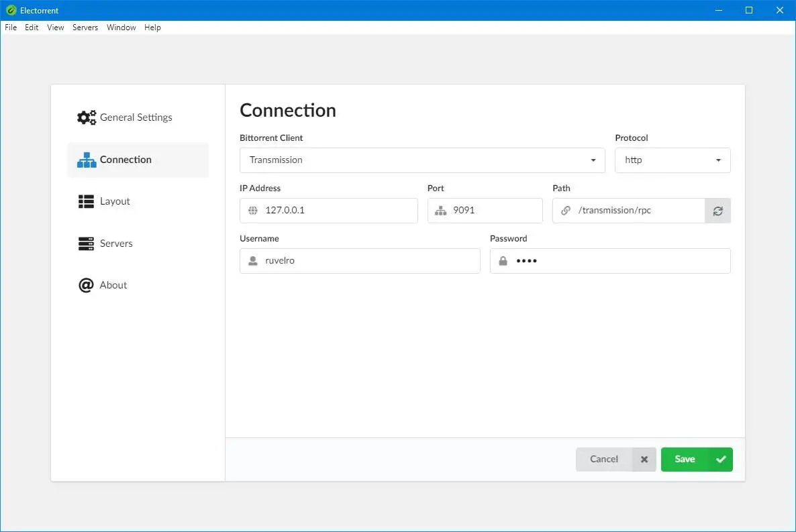
Task: Click the link icon in Path field
Action: 566,210
